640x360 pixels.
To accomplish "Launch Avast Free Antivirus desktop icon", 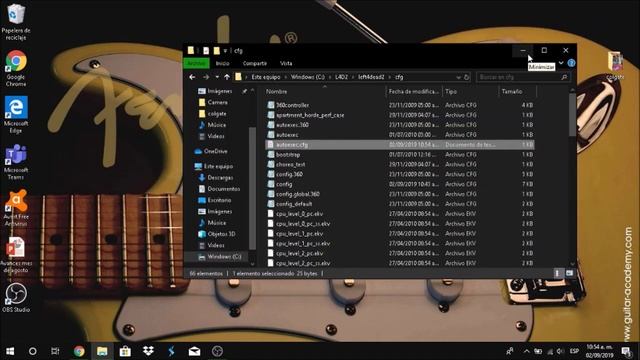I will tap(16, 208).
